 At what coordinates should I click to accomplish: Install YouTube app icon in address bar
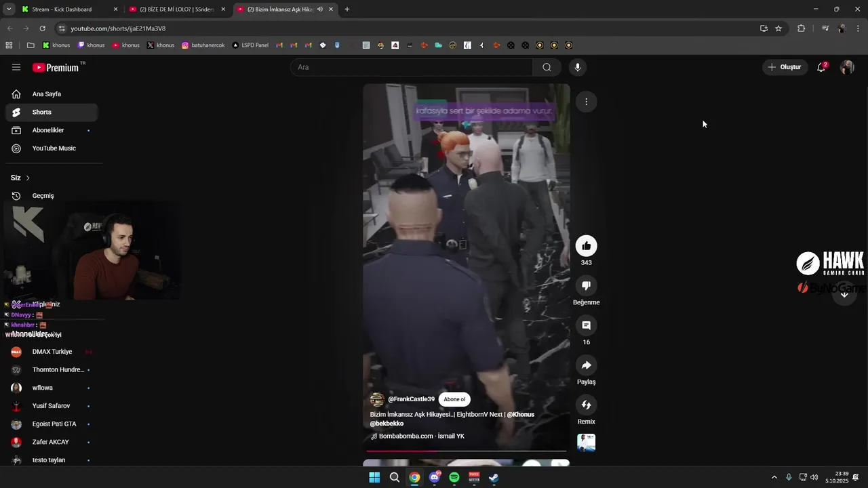764,28
